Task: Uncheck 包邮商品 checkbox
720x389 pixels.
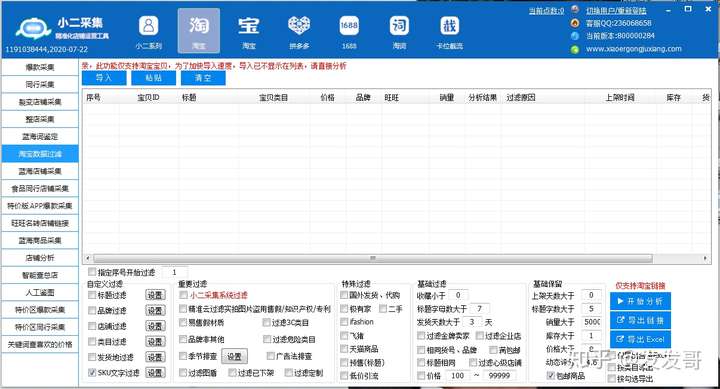Action: [x=550, y=376]
